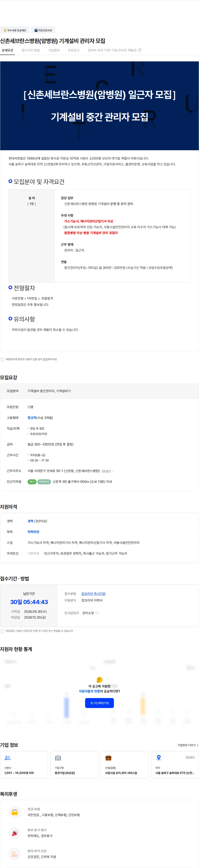Click the 가스기능사, 에너지관리산업기사 이상 red text
The width and height of the screenshot is (199, 868).
pyautogui.click(x=89, y=221)
